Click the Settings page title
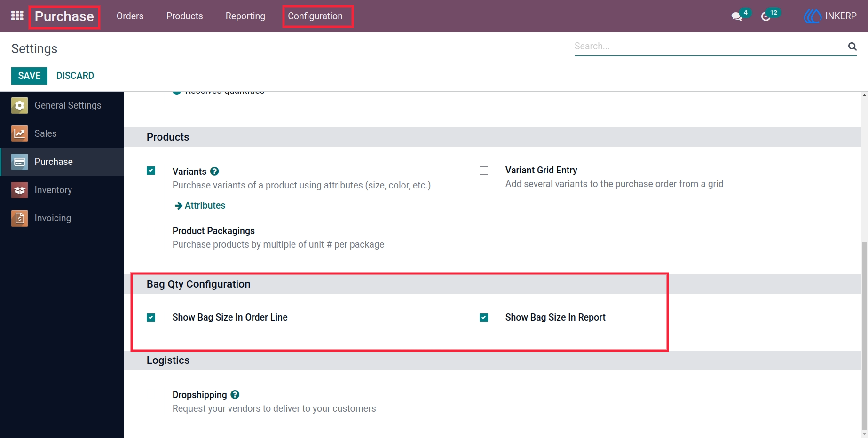The image size is (868, 438). pyautogui.click(x=34, y=49)
